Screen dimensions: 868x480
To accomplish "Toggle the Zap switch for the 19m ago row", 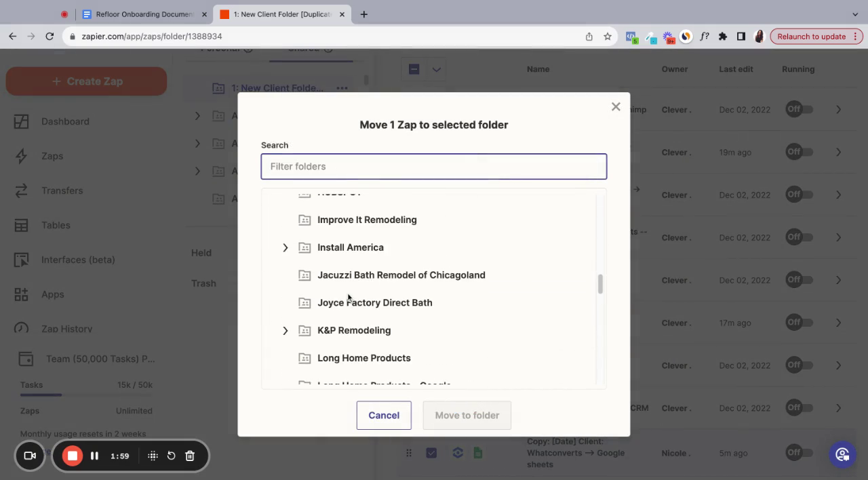I will pos(800,153).
